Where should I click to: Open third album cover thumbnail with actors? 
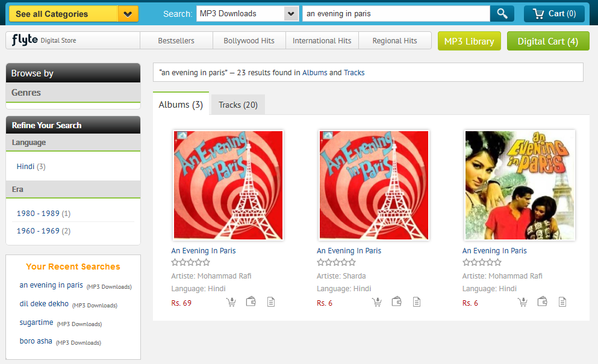click(520, 185)
